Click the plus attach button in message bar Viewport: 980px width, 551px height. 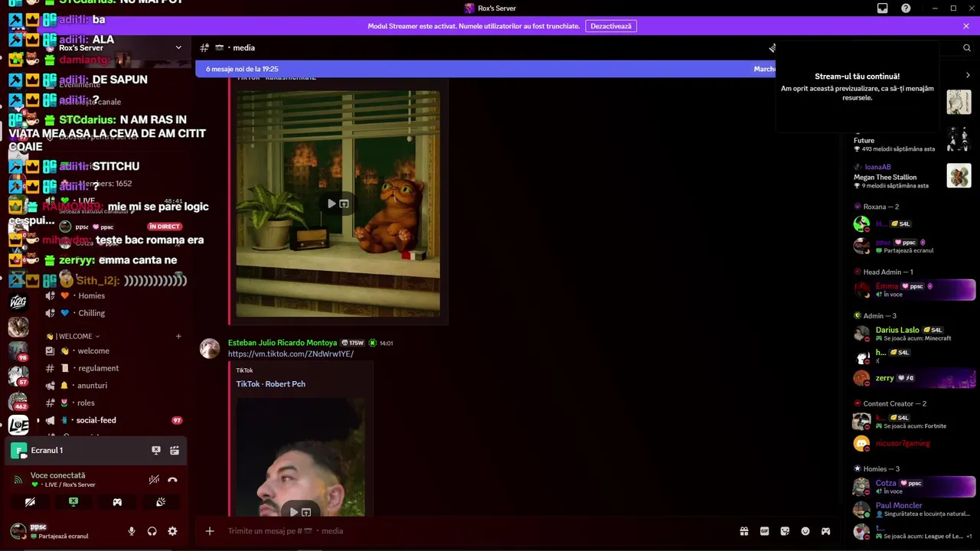click(210, 531)
